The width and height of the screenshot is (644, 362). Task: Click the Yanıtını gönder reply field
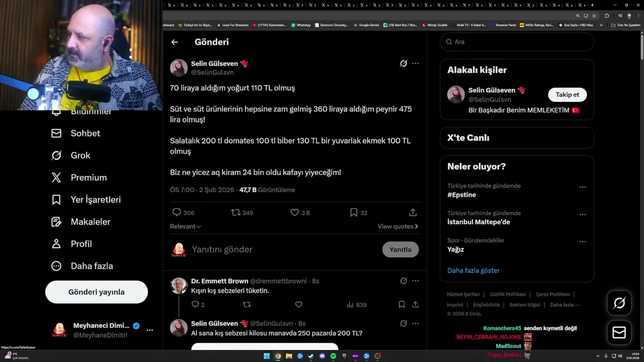point(284,249)
